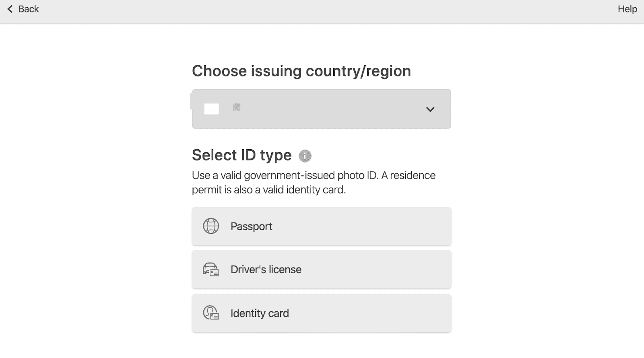Click the small gray square beside the flag
This screenshot has width=644, height=358.
(237, 107)
